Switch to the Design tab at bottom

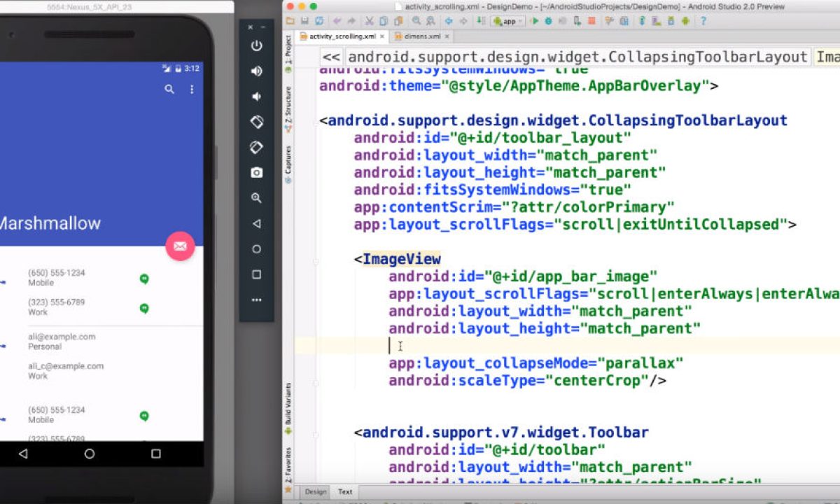(315, 491)
